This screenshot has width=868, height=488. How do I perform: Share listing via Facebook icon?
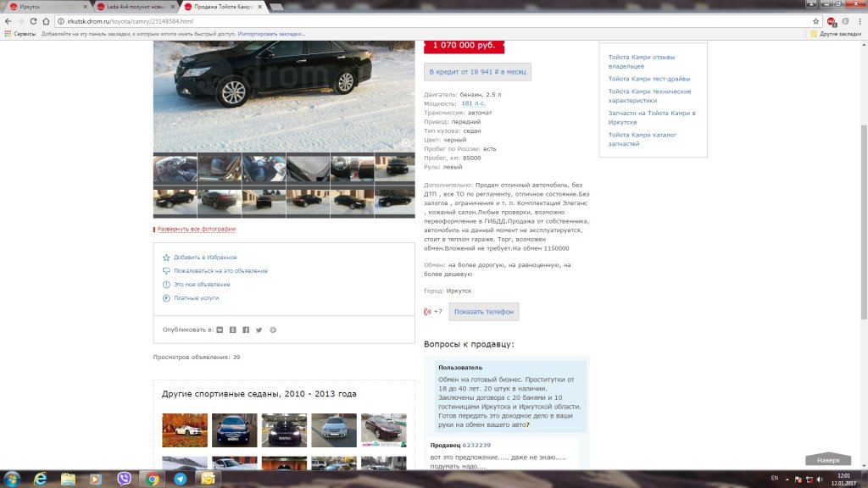coord(246,330)
